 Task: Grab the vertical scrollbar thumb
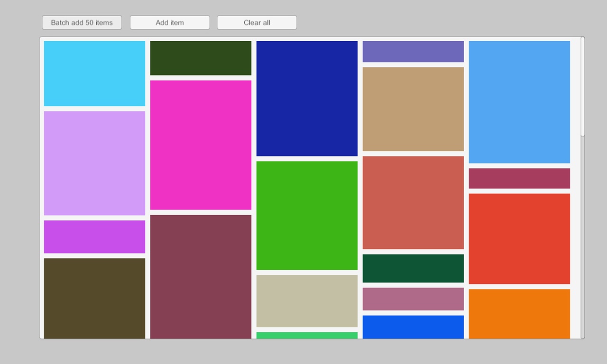[x=582, y=87]
